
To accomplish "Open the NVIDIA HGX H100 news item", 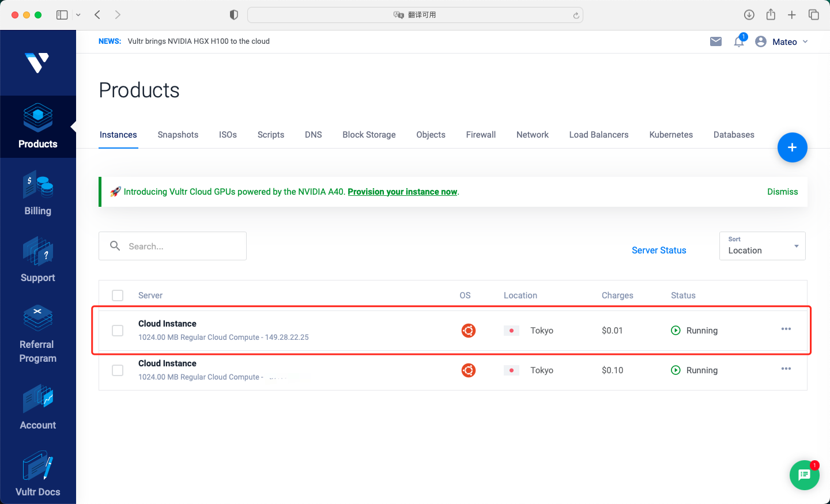I will (199, 41).
